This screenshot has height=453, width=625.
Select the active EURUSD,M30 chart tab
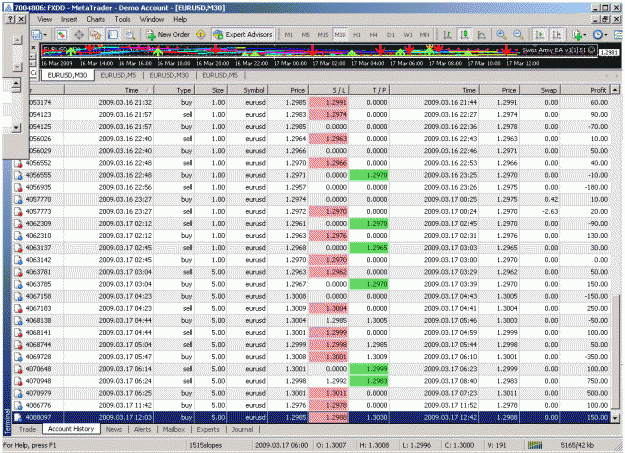coord(67,75)
